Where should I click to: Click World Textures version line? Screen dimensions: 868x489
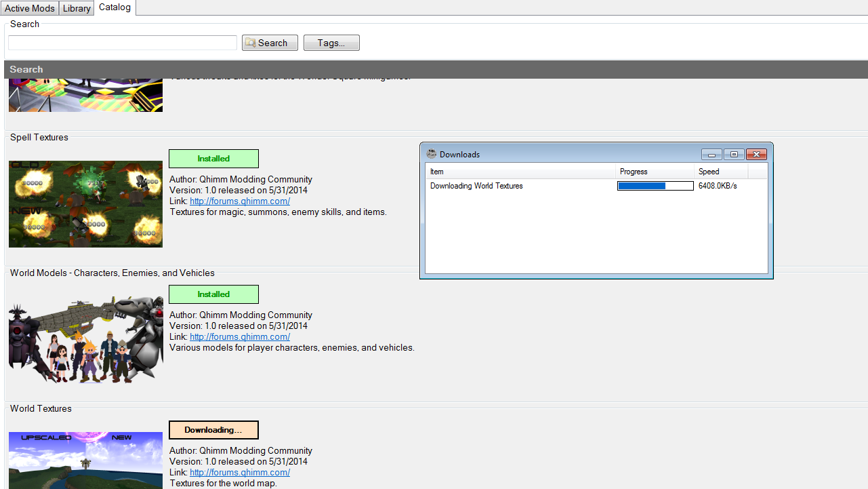coord(239,461)
